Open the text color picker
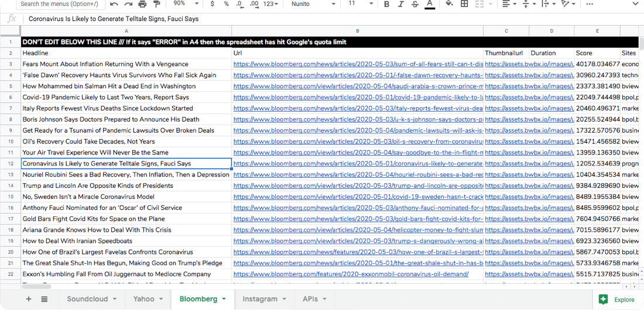 pos(430,4)
